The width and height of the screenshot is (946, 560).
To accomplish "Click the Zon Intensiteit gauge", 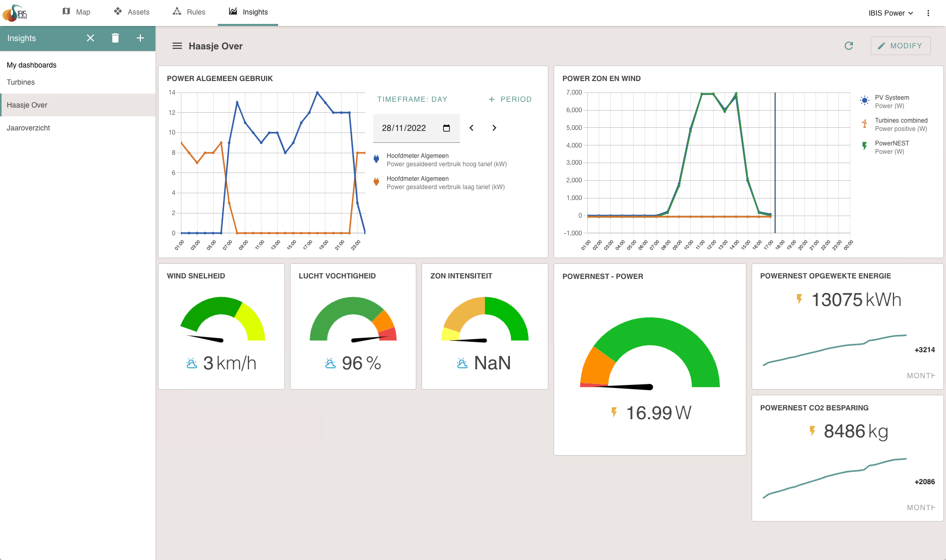I will 485,319.
